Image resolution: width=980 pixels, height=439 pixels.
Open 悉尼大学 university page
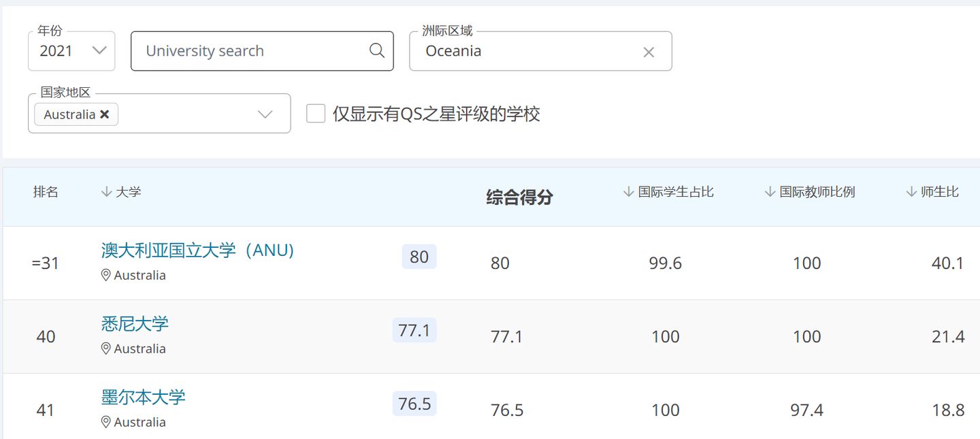point(135,324)
